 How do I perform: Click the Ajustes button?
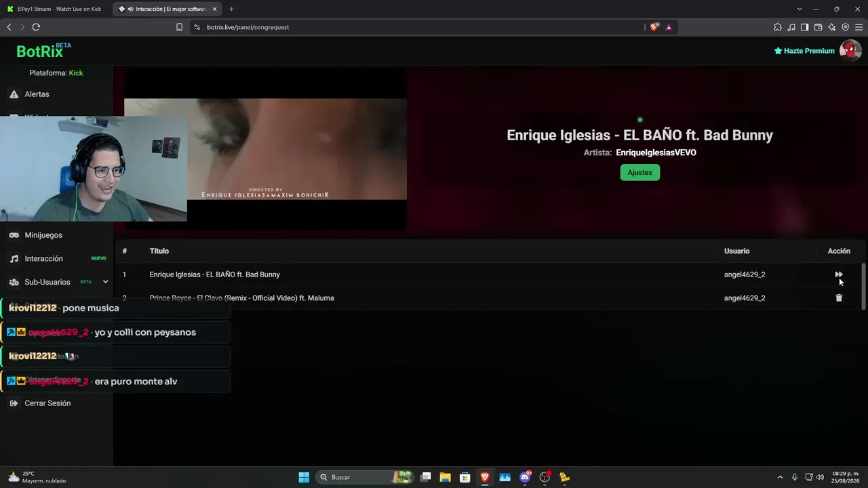pyautogui.click(x=639, y=172)
